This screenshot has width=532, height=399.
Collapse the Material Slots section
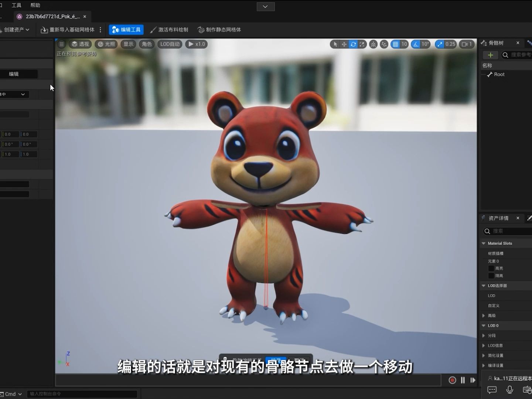(x=484, y=243)
